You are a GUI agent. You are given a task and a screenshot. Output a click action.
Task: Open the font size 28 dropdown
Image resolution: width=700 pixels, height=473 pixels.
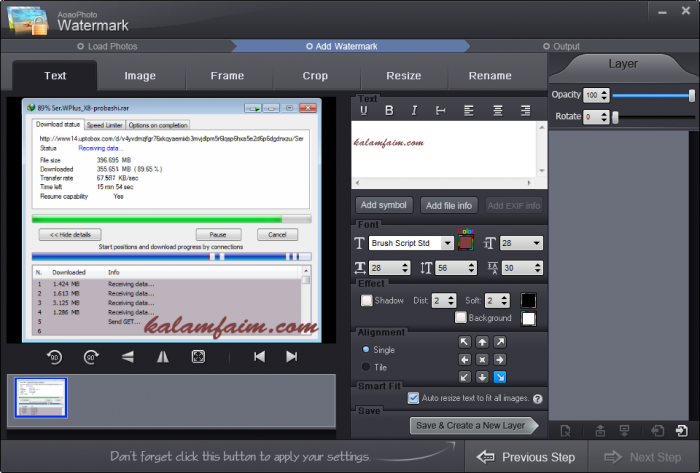pyautogui.click(x=537, y=243)
